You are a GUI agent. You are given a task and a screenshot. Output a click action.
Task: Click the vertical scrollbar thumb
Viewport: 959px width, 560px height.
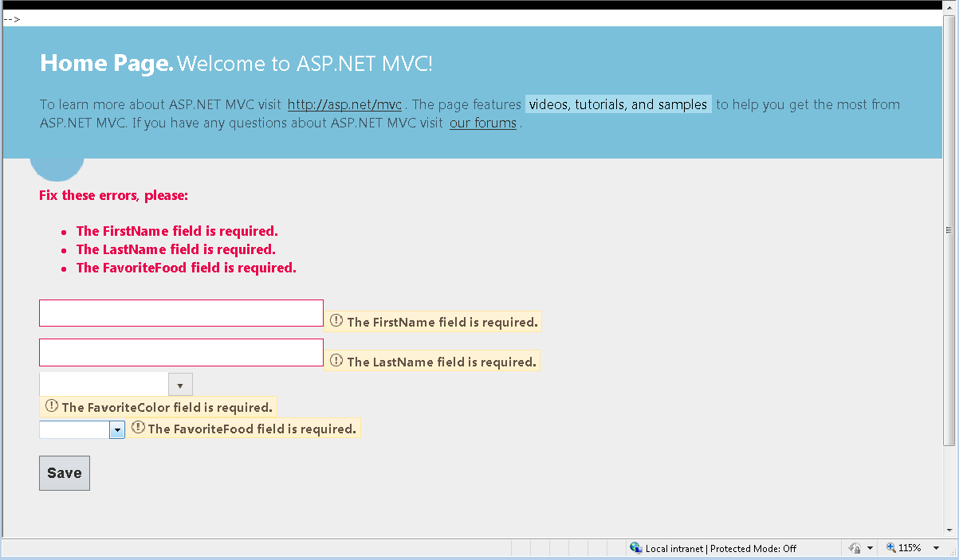pos(949,230)
